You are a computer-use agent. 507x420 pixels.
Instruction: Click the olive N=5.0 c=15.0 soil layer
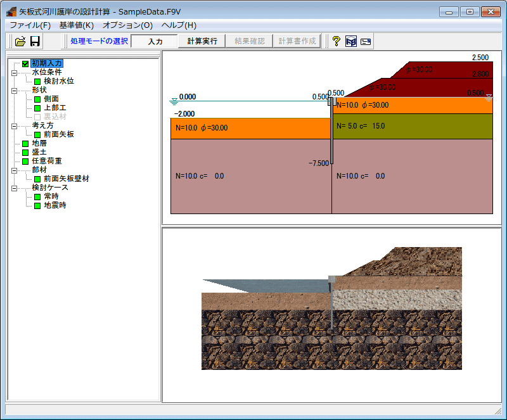[x=412, y=126]
